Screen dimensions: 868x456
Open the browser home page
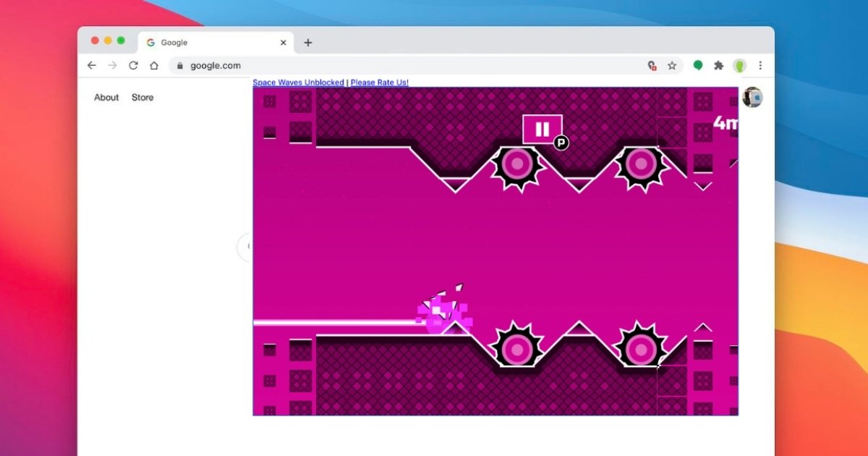(x=154, y=65)
